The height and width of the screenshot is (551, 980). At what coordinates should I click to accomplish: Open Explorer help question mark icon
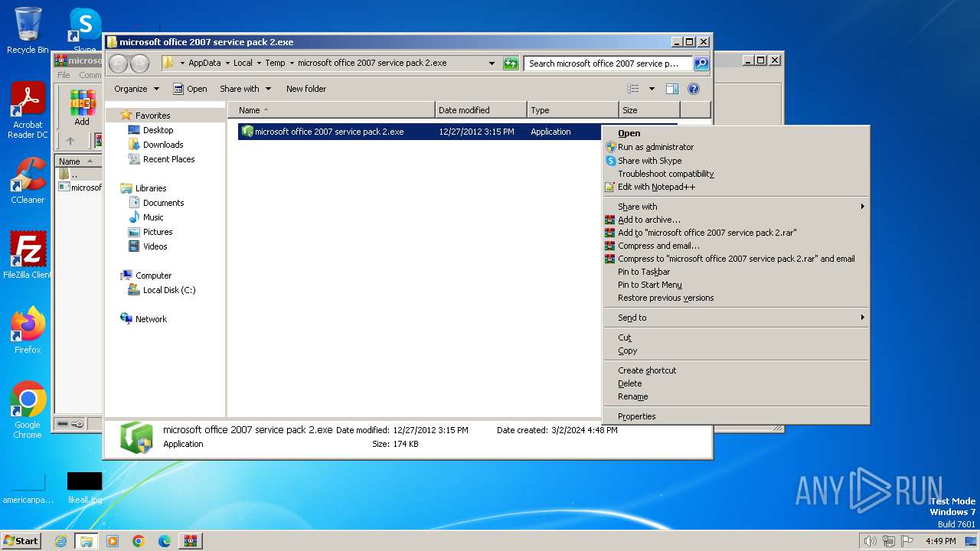click(694, 89)
